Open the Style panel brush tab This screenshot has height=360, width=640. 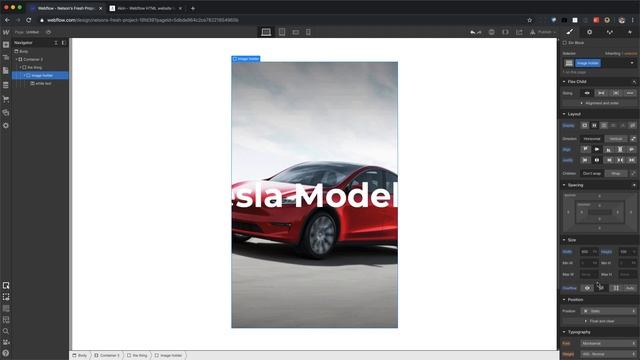pyautogui.click(x=570, y=32)
